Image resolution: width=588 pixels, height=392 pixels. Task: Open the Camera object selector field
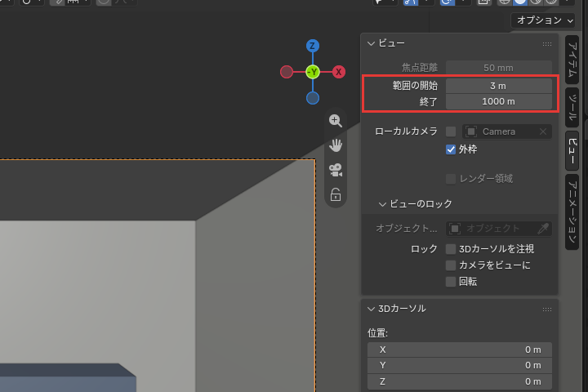coord(507,131)
